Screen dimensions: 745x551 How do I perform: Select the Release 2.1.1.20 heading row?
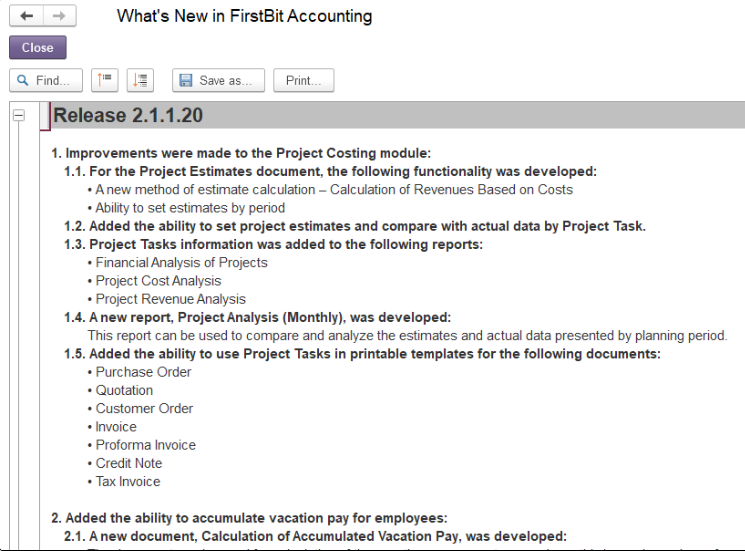point(392,115)
